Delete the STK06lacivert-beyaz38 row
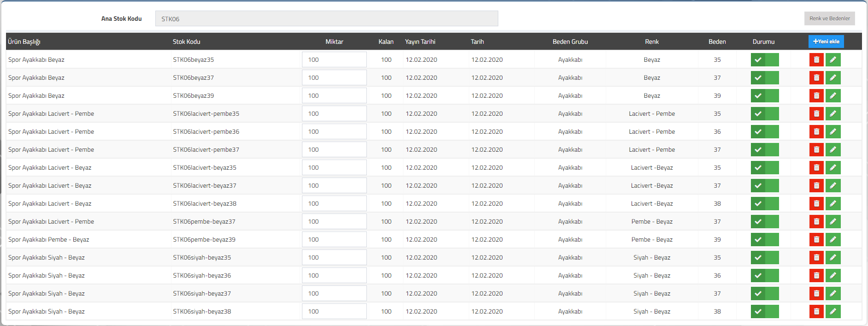Screen dimensions: 868x326 (x=816, y=204)
